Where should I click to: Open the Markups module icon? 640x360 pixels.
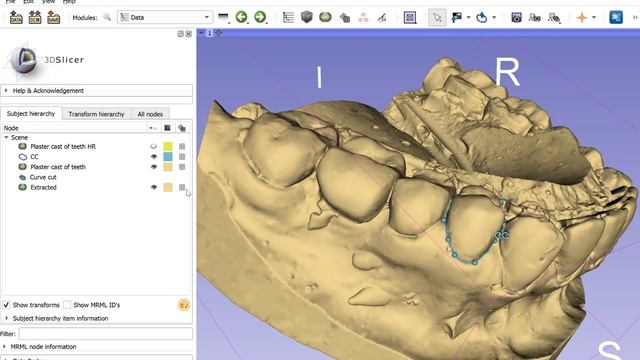[x=363, y=18]
